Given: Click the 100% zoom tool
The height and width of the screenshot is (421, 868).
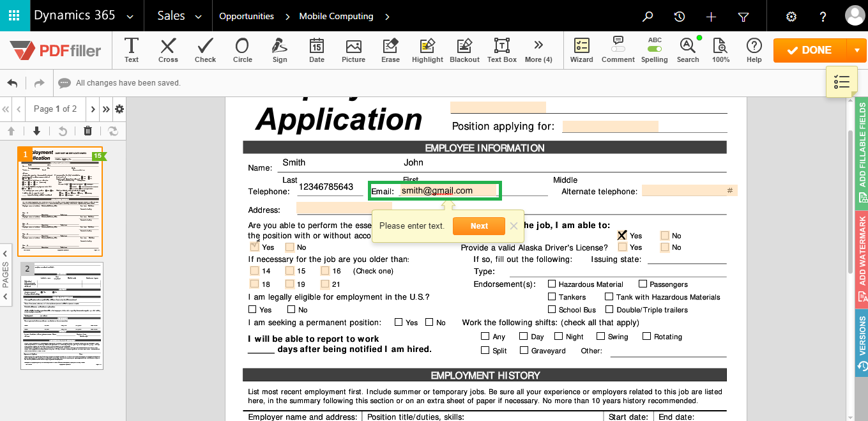Looking at the screenshot, I should coord(720,50).
